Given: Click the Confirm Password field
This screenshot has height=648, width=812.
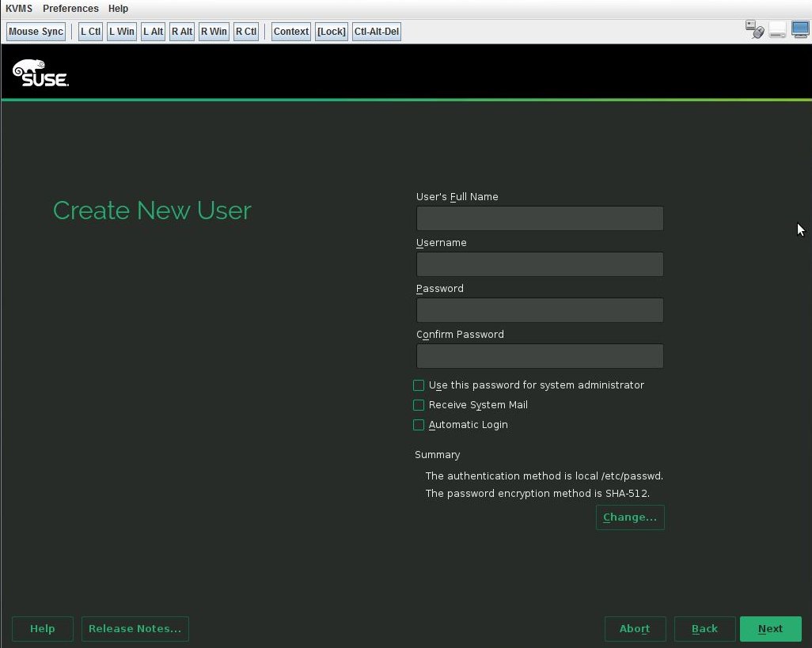Looking at the screenshot, I should 539,356.
